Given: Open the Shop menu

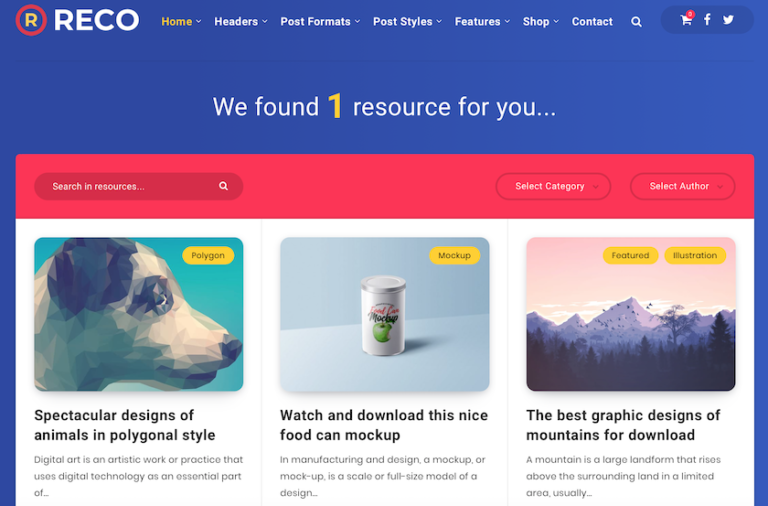Looking at the screenshot, I should (540, 22).
